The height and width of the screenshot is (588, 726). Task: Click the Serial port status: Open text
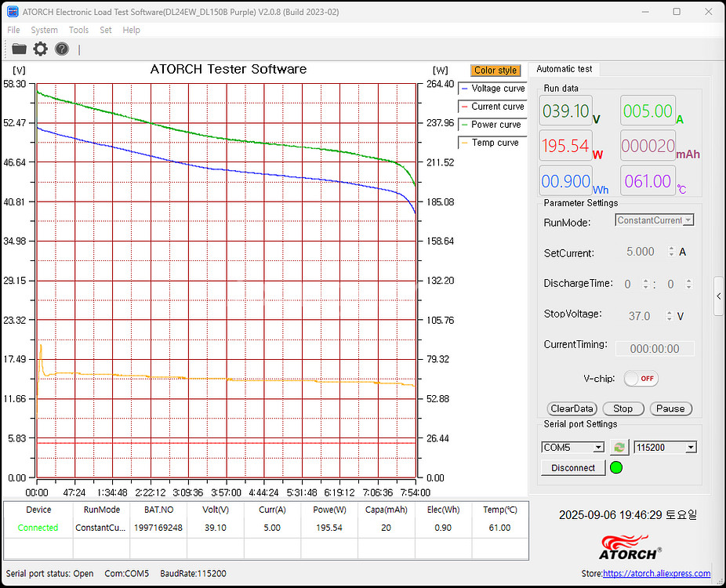tap(49, 573)
